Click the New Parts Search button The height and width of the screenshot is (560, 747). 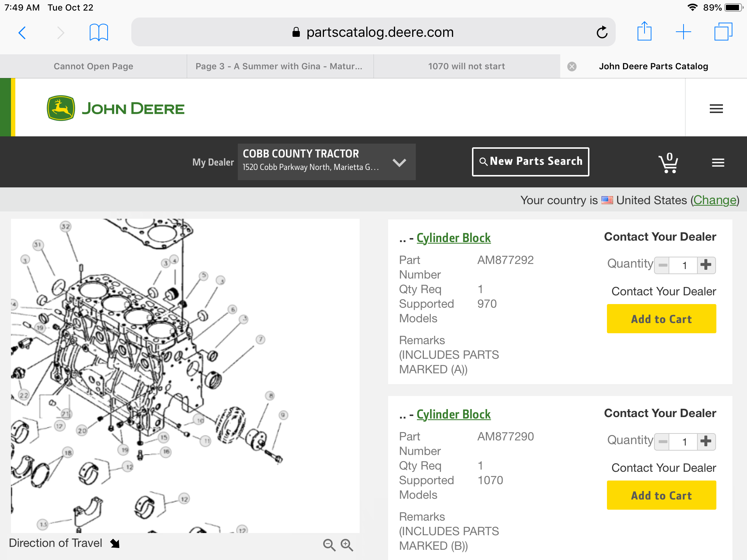tap(531, 162)
